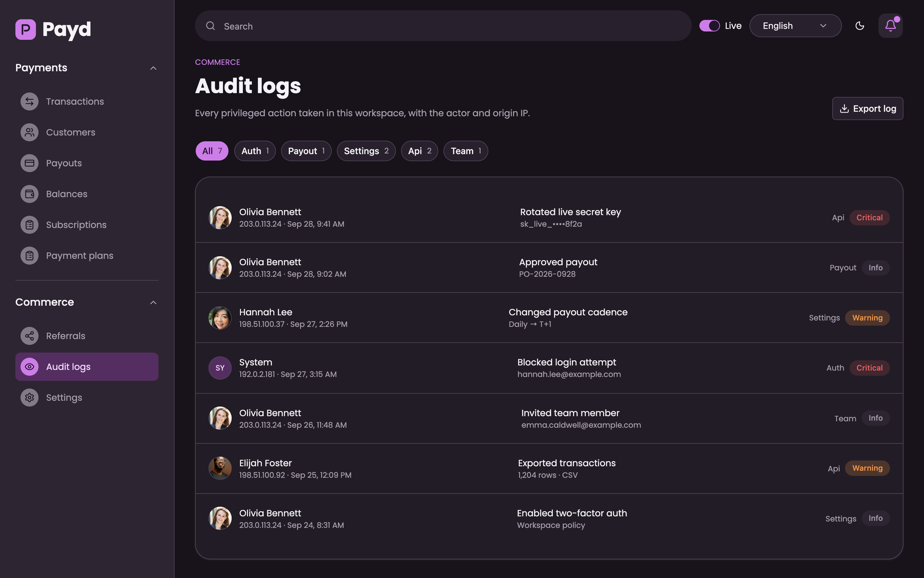Filter logs by Team
Screen dimensions: 924x578
click(x=466, y=151)
